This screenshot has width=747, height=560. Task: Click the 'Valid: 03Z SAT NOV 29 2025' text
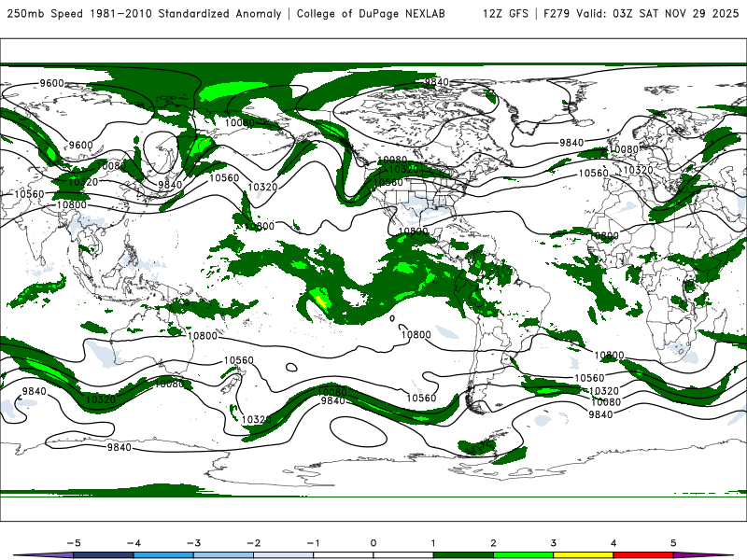pos(657,14)
